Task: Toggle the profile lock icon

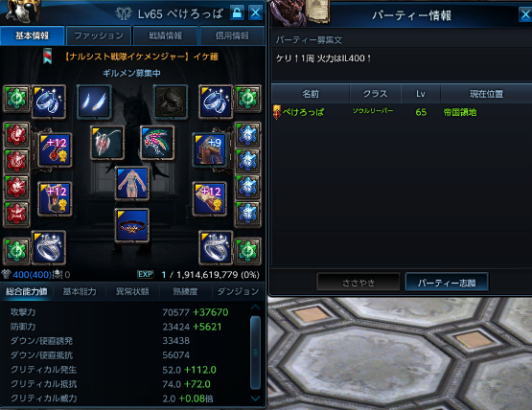Action: pyautogui.click(x=237, y=13)
